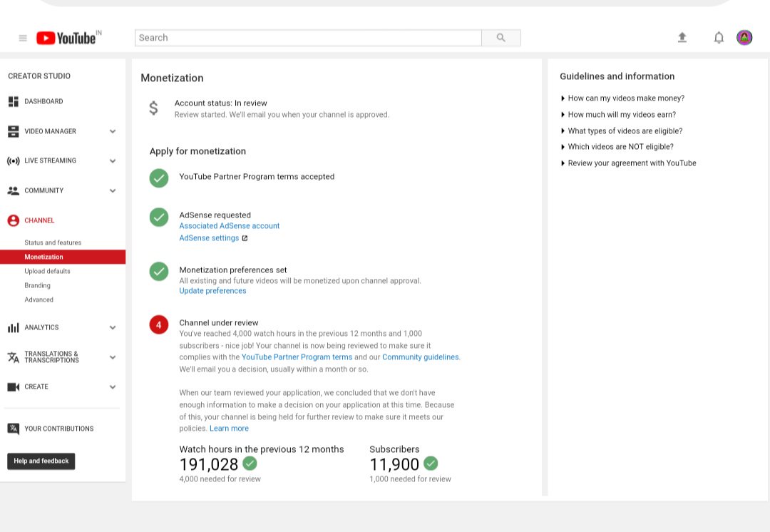Open the Associated AdSense account link
Screen dimensions: 770x532
pos(230,226)
